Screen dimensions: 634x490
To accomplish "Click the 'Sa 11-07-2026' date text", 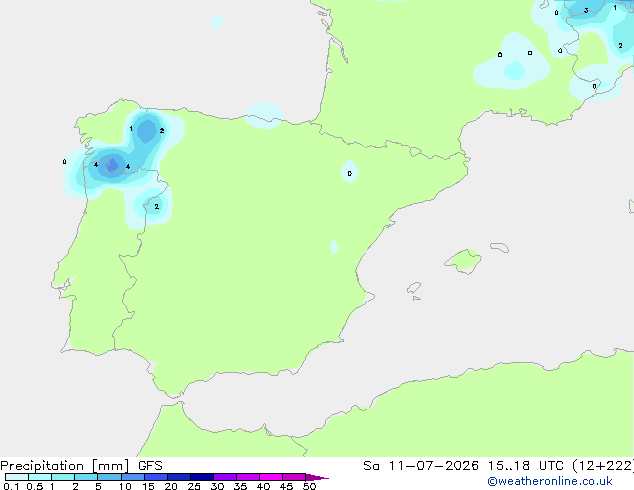I will [x=421, y=466].
